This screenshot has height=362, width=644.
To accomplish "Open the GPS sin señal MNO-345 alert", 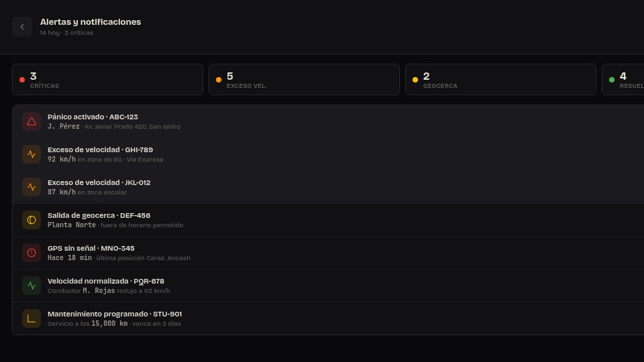I will (328, 253).
